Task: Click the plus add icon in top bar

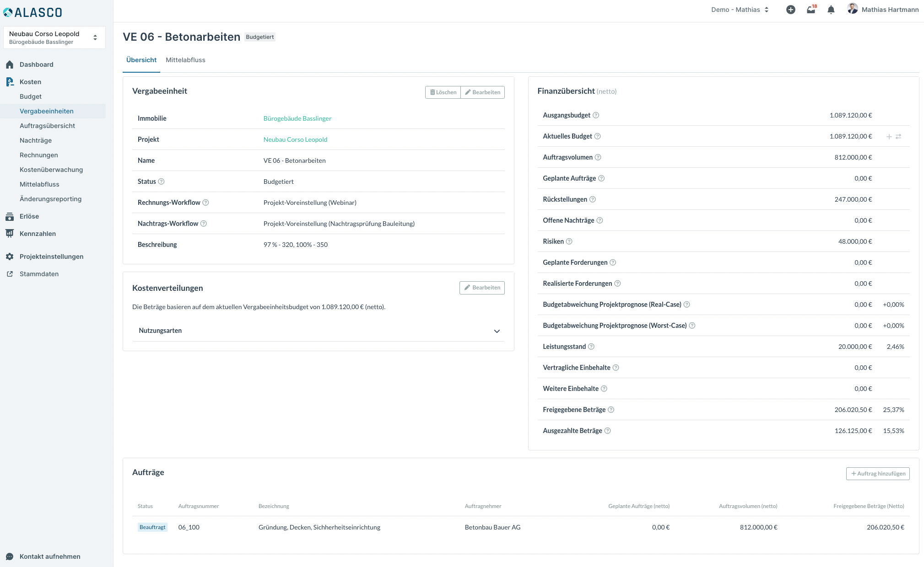Action: point(790,10)
